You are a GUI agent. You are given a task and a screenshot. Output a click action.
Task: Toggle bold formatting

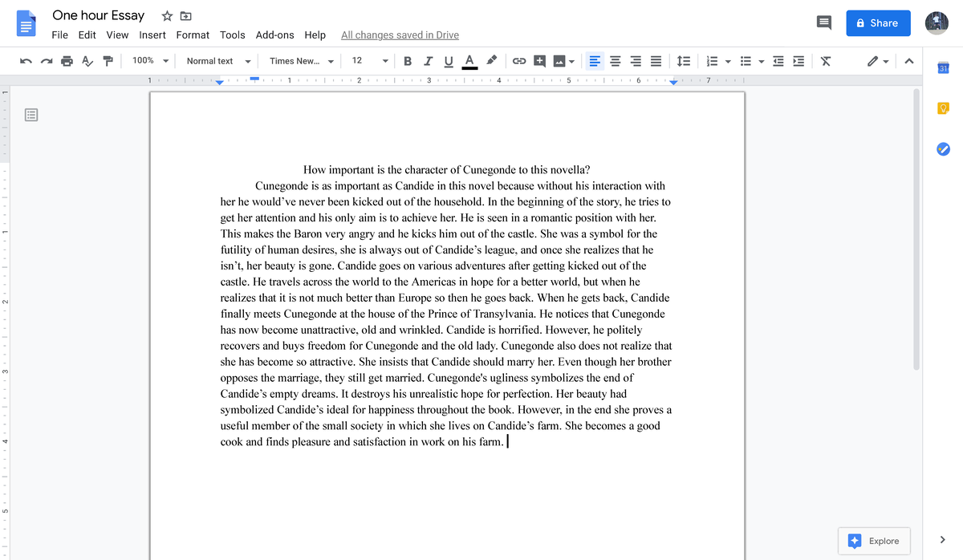pos(408,60)
